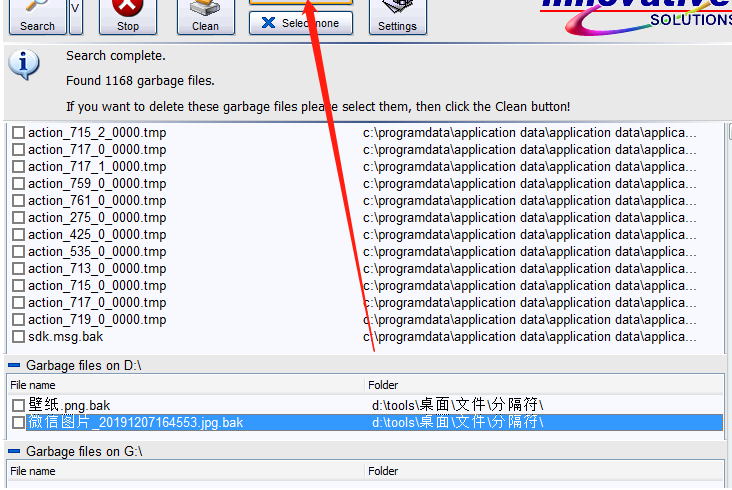Select the action_715_0_0000.tmp file name

(97, 286)
